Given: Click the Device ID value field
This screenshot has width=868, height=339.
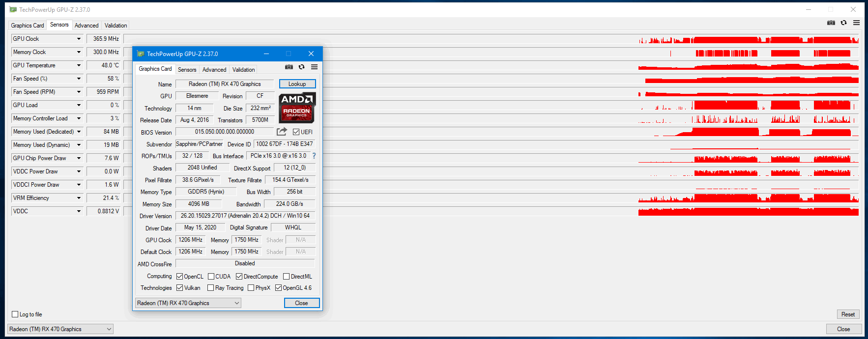Looking at the screenshot, I should [x=284, y=144].
